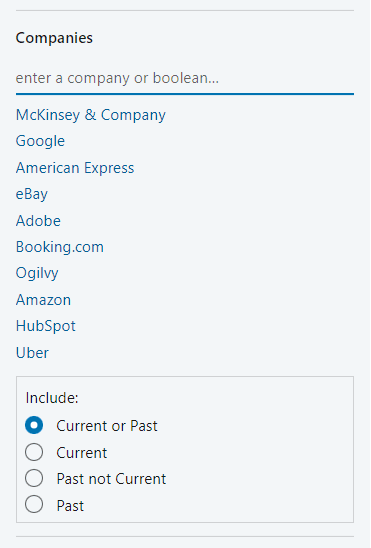Add Adobe as a company filter
This screenshot has height=548, width=371.
38,221
